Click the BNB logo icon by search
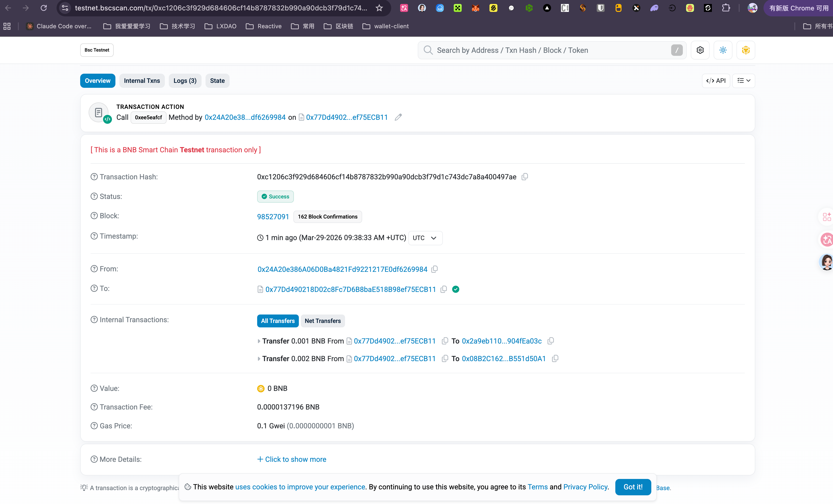This screenshot has height=504, width=833. (745, 50)
